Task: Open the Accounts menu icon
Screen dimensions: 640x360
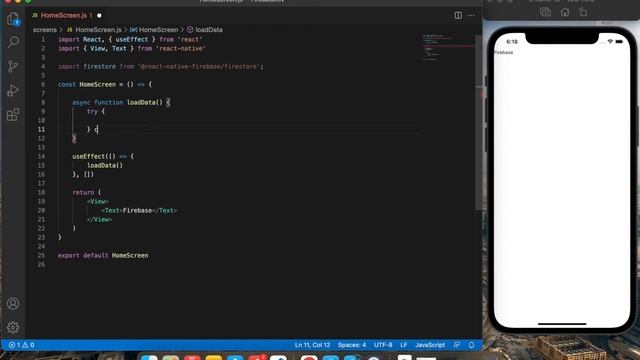Action: (x=13, y=304)
